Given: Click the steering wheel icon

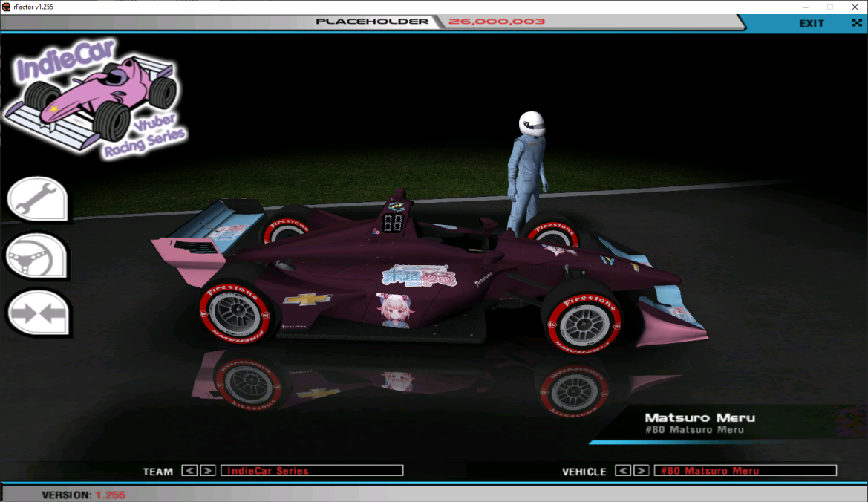Looking at the screenshot, I should point(37,256).
